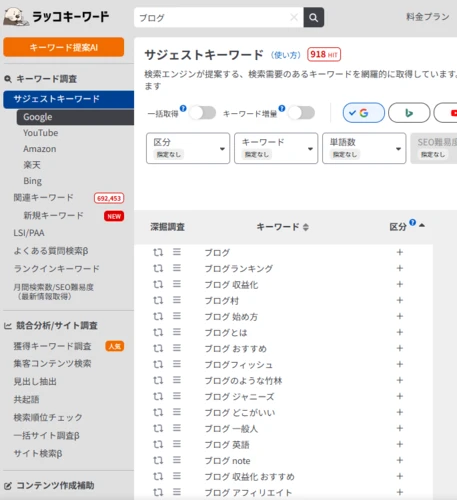Open サイト検索β
The width and height of the screenshot is (457, 500).
(38, 454)
